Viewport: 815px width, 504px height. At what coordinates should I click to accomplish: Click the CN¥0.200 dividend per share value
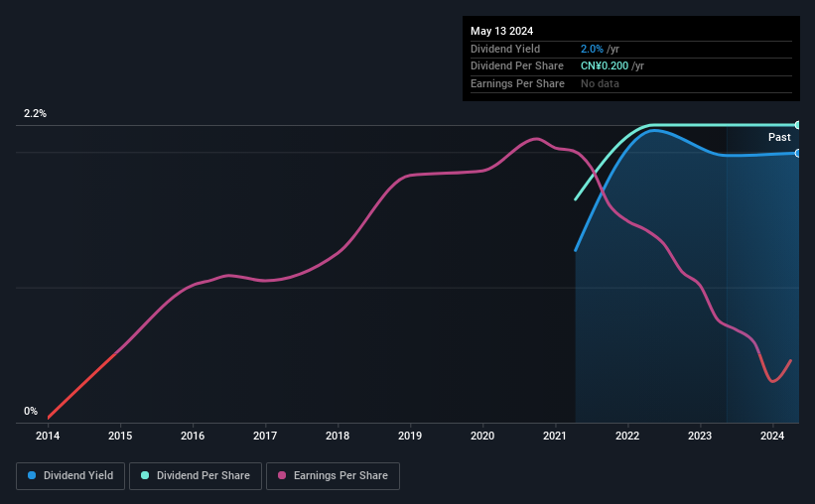[605, 66]
